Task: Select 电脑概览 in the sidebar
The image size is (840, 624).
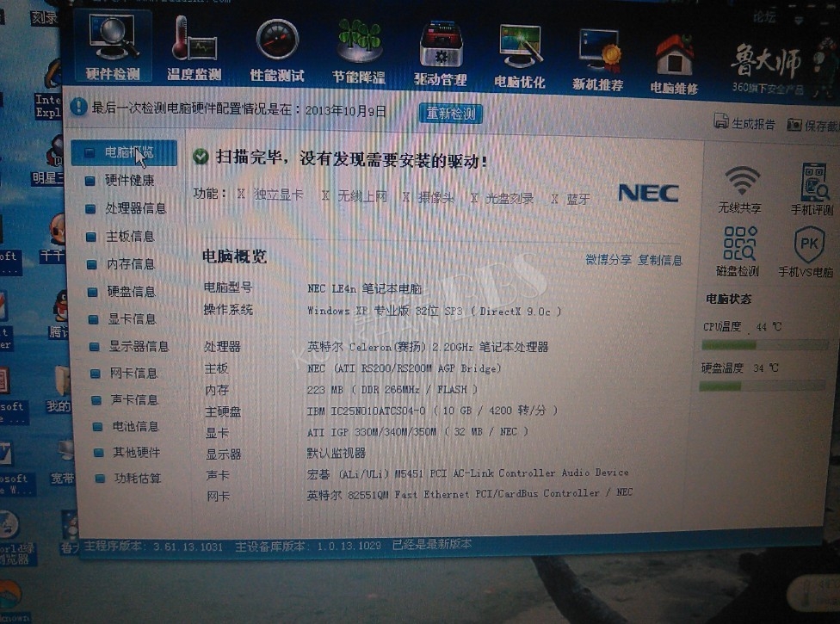Action: click(x=124, y=152)
